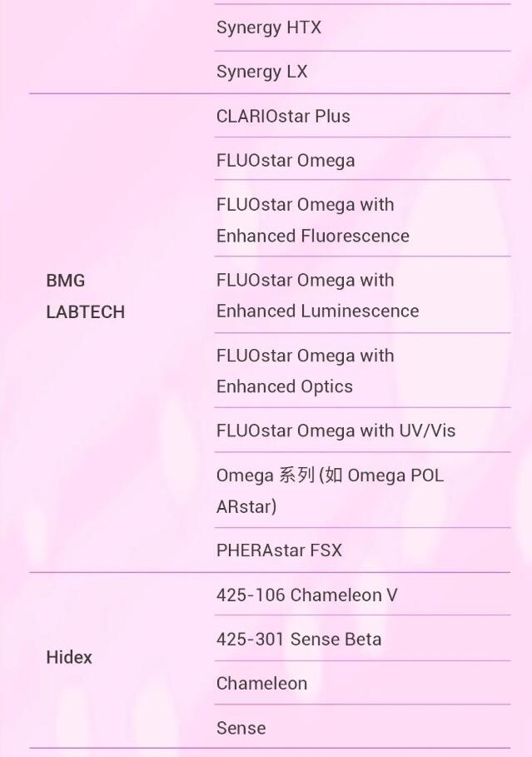The image size is (532, 757).
Task: Click the word LABTECH in manufacturer column
Action: tap(85, 312)
